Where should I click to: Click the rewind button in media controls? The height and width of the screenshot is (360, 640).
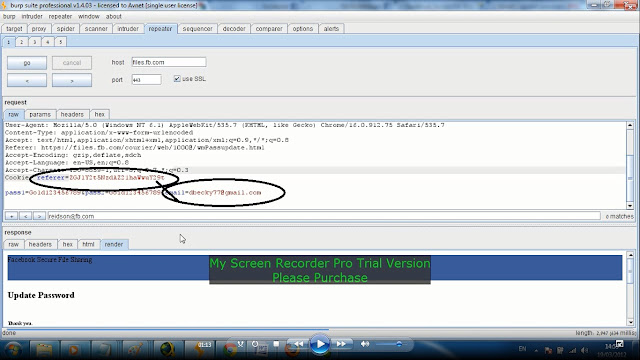[298, 344]
